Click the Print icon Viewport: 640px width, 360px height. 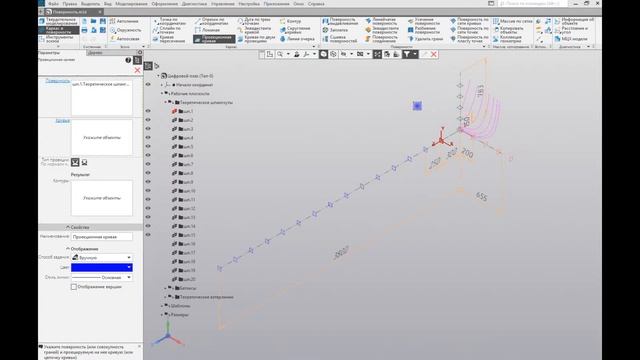tap(84, 30)
